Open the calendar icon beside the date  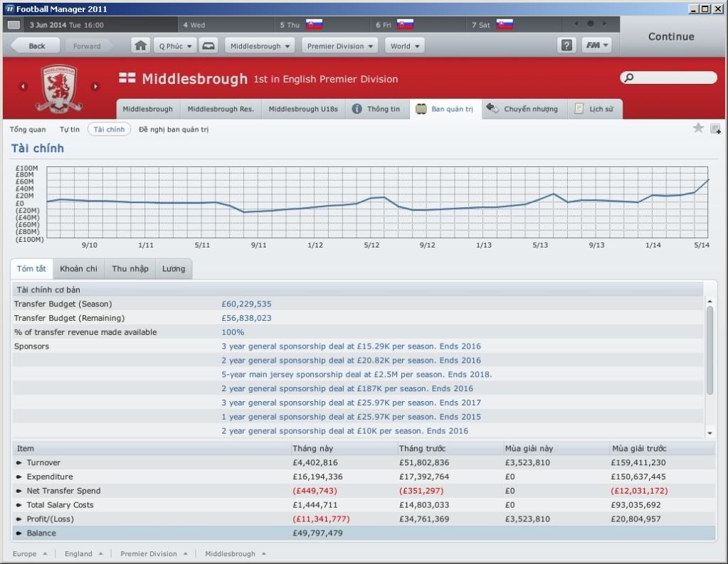tap(14, 25)
